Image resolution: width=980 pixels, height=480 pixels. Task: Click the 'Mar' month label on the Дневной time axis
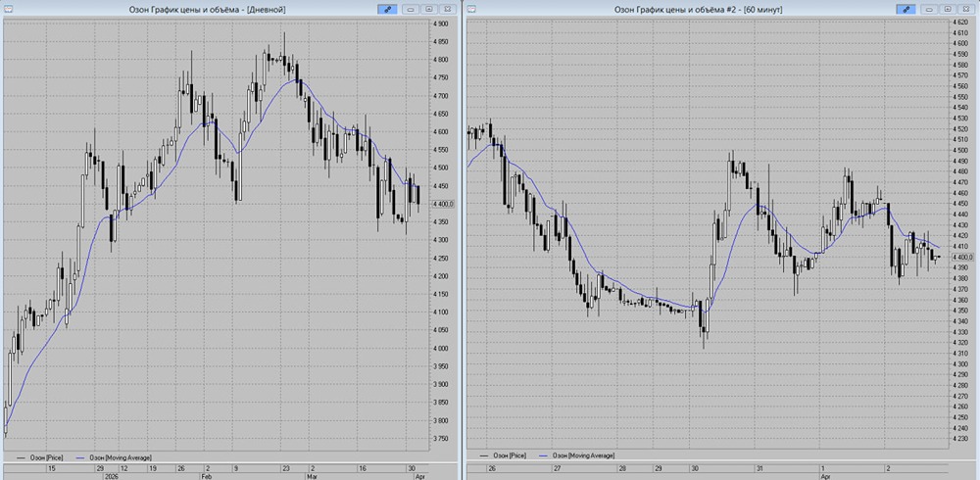[314, 475]
